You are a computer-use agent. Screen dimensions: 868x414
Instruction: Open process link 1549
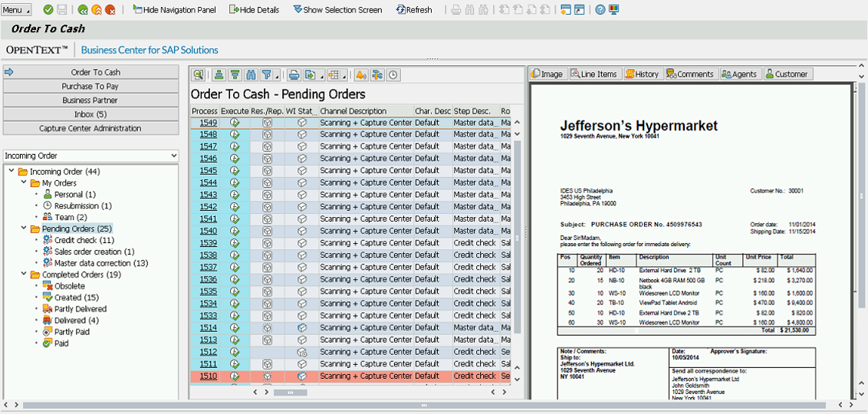208,123
